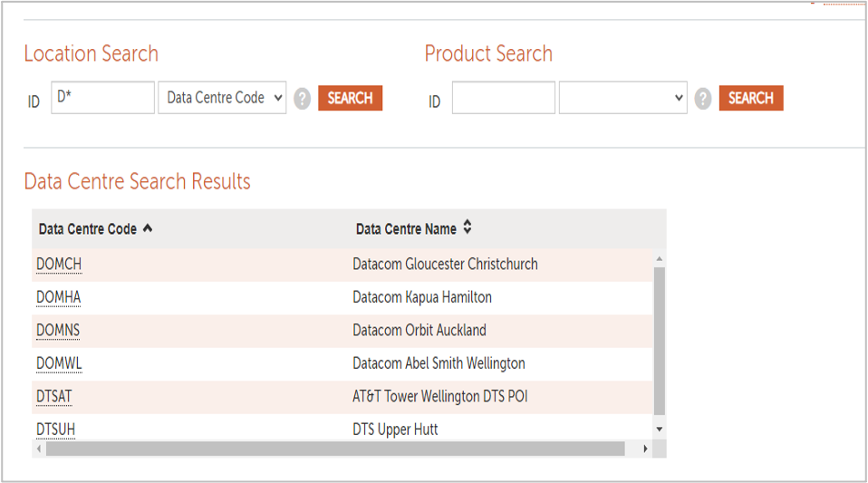868x483 pixels.
Task: Click the Product Search SEARCH button
Action: (750, 98)
